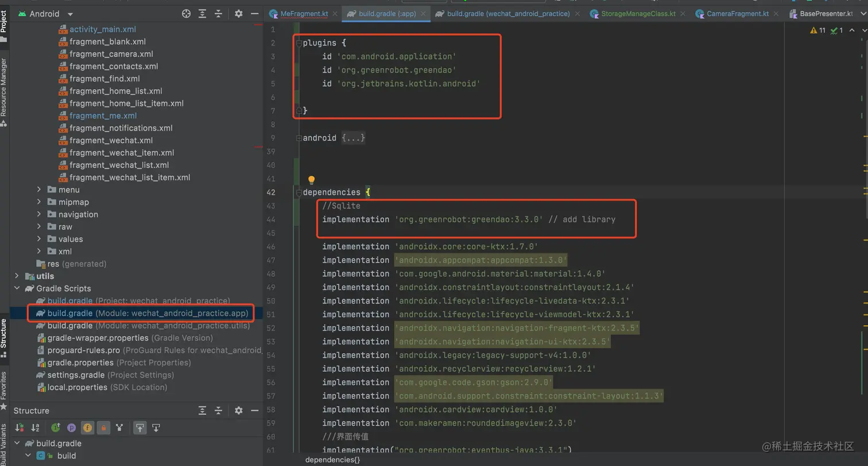This screenshot has width=868, height=466.
Task: Open the Structure panel settings gear
Action: (x=239, y=410)
